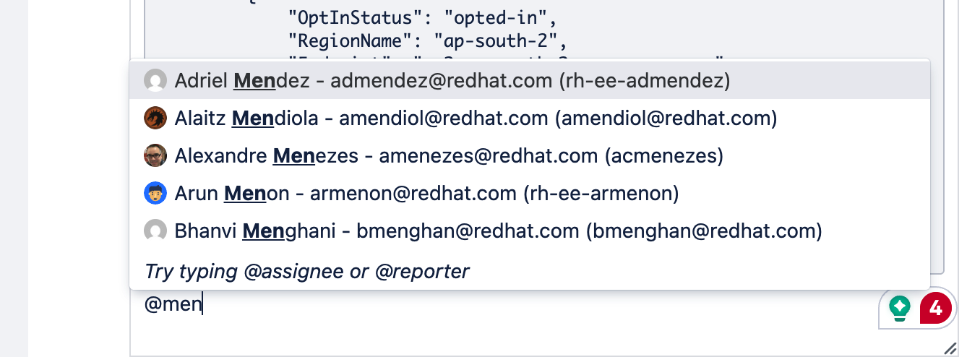Click Alaitz Mendiola's dark avatar picture
Screen dimensions: 980x357
click(x=155, y=118)
